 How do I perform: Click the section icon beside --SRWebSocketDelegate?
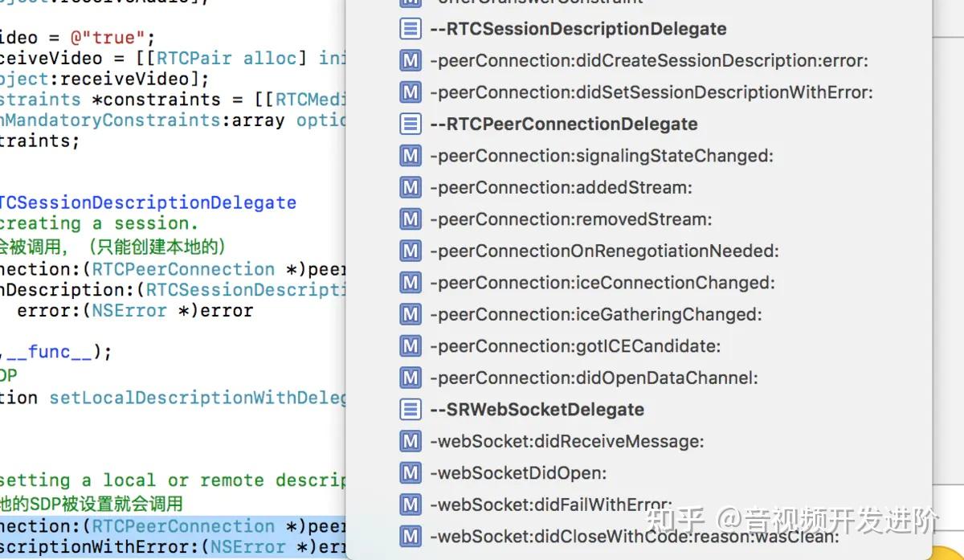(411, 410)
